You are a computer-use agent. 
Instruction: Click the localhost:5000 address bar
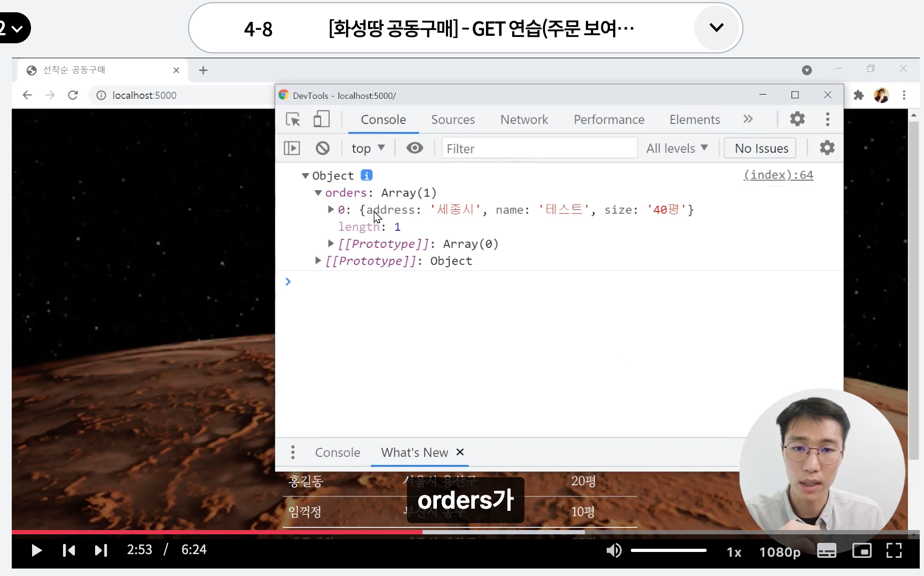144,95
